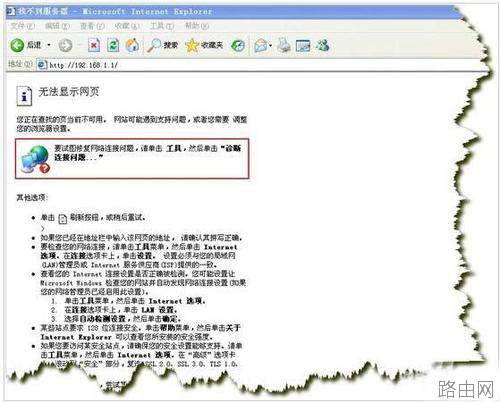Click the IE icon in the title bar

pos(11,12)
